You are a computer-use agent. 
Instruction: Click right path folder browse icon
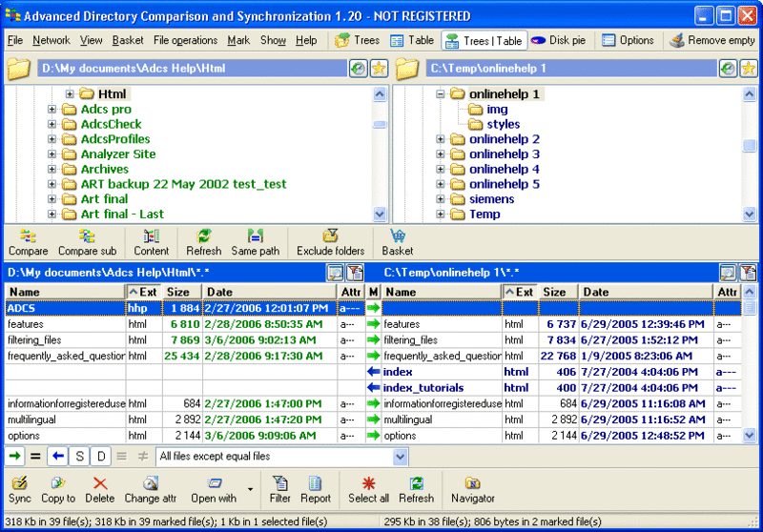point(407,69)
